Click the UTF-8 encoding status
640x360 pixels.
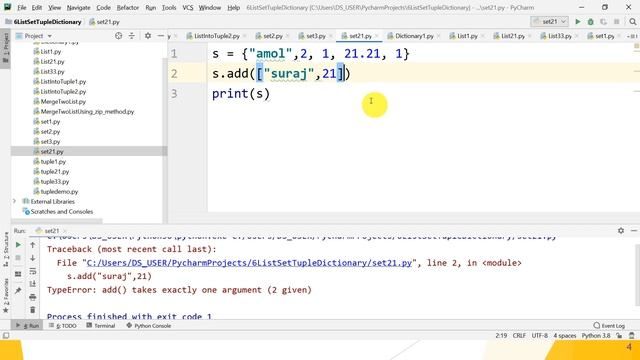[x=540, y=336]
